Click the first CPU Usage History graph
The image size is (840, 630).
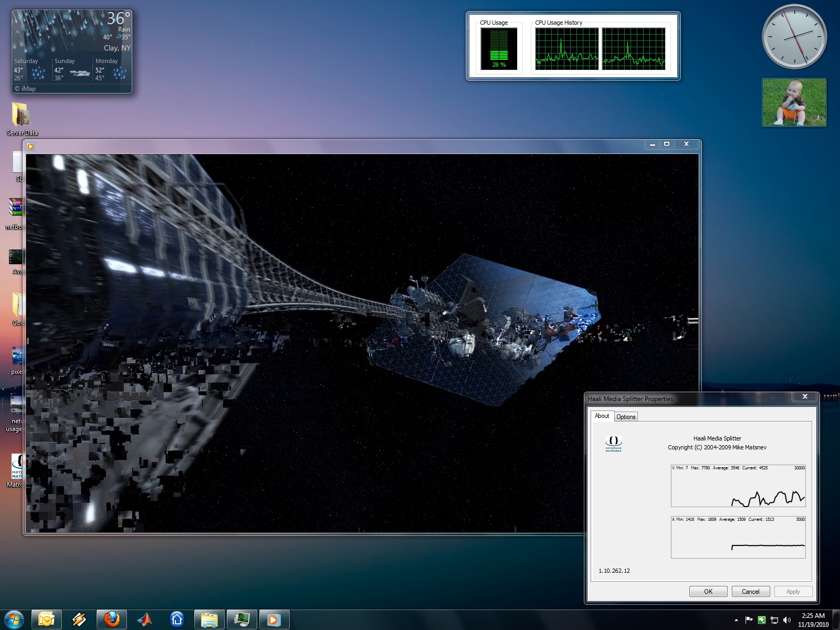pyautogui.click(x=567, y=49)
